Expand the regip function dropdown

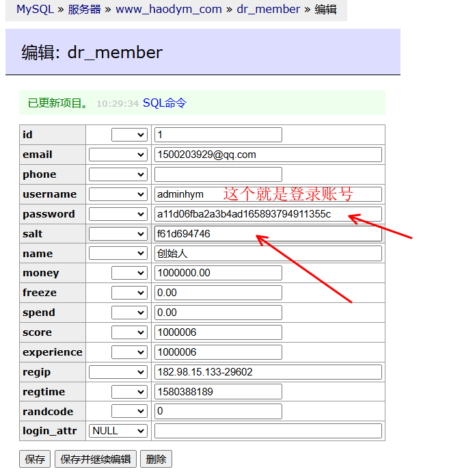(x=118, y=372)
